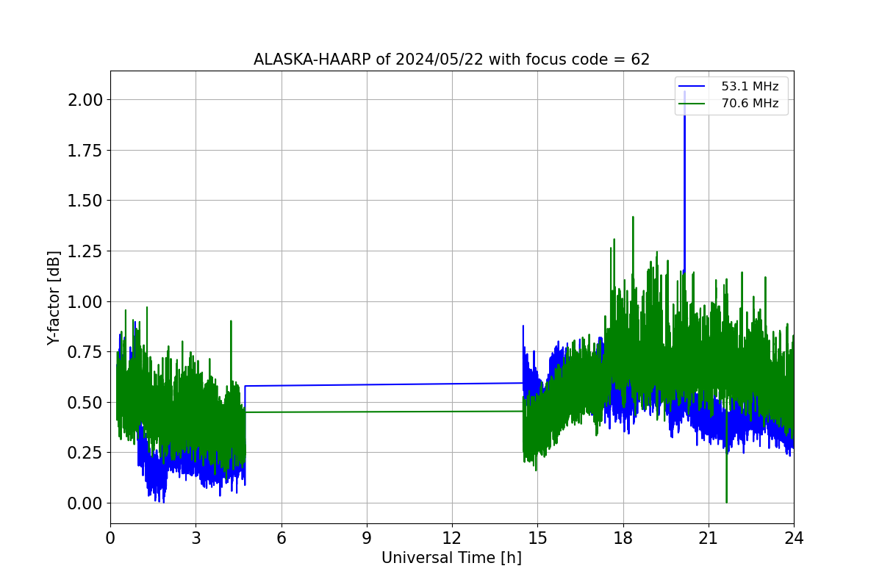
Task: Click the 2.00 y-axis tick label
Action: [x=85, y=99]
